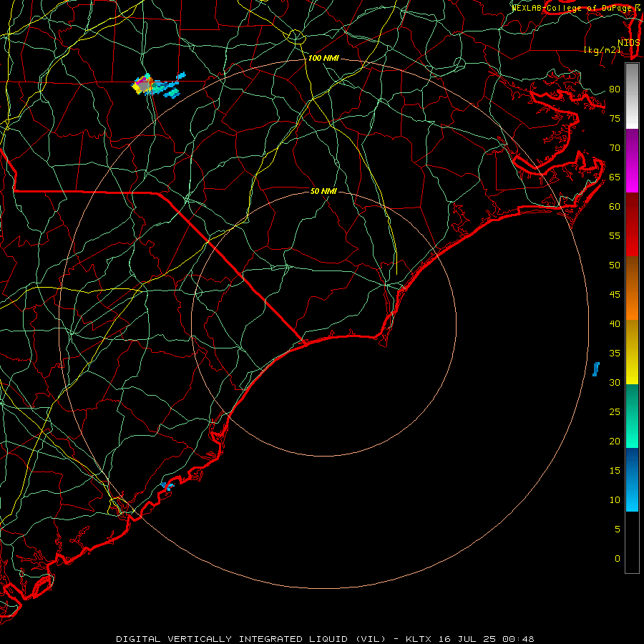644x644 pixels.
Task: Click the NIDS label above color scale
Action: coord(629,43)
